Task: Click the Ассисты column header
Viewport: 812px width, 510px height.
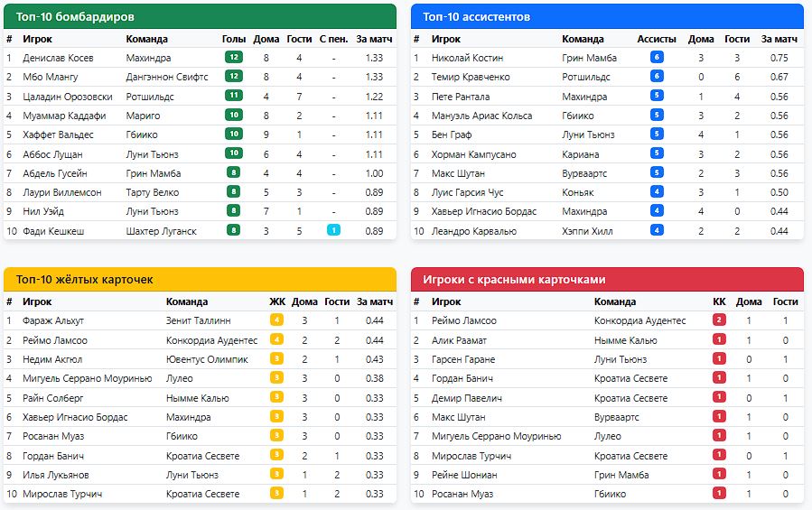Action: coord(657,39)
